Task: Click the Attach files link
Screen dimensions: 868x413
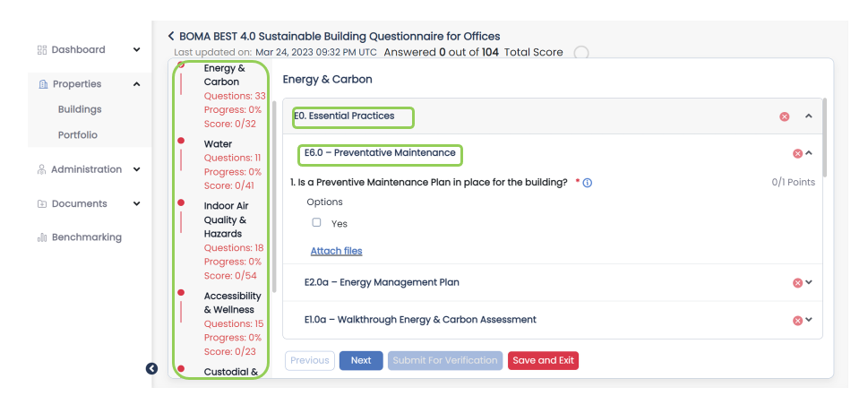Action: [x=336, y=251]
